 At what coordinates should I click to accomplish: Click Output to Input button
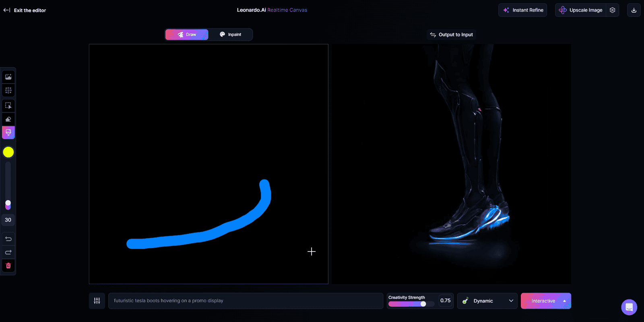pos(451,35)
